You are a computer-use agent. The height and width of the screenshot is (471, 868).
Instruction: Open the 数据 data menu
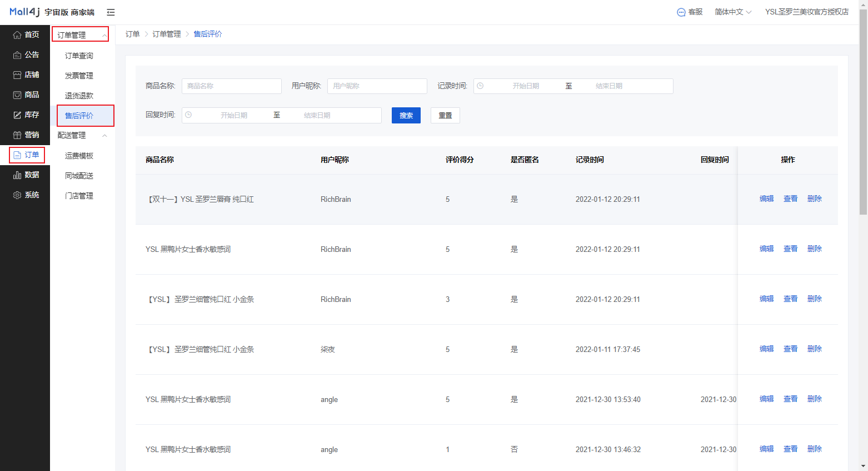pyautogui.click(x=26, y=175)
